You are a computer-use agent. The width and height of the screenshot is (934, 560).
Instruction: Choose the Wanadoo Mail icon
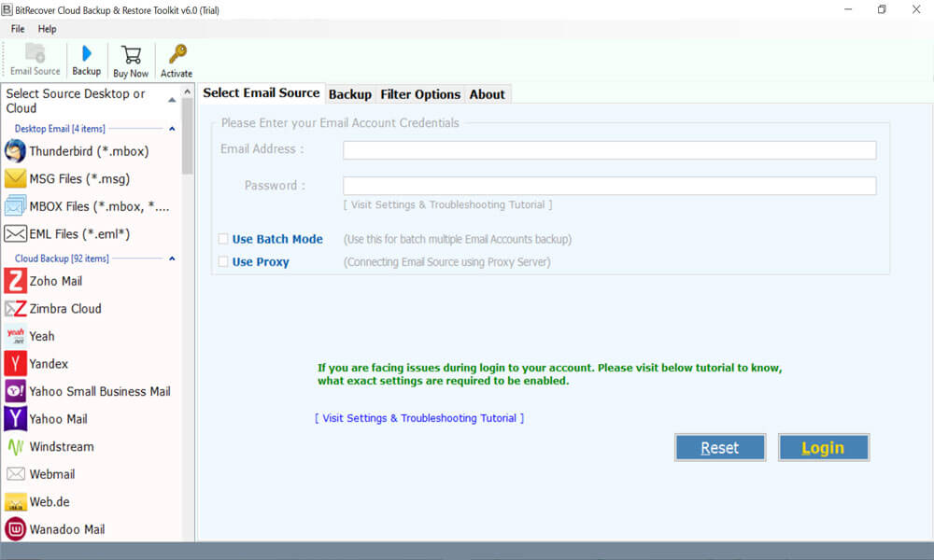coord(15,529)
